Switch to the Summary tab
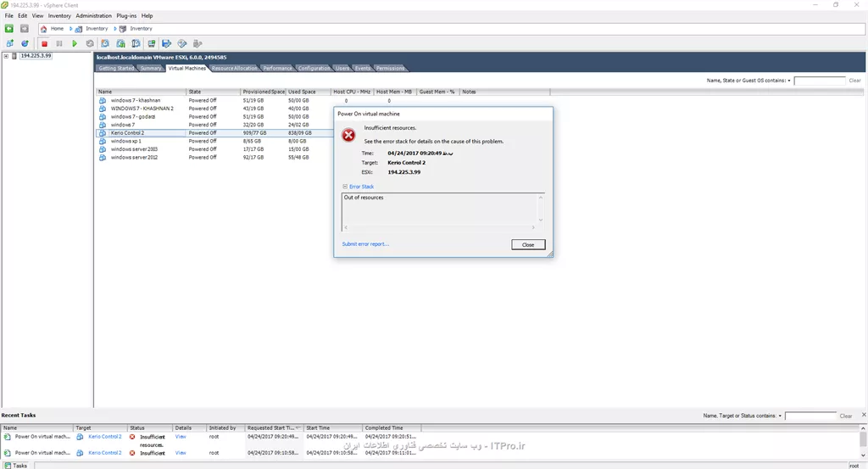 151,68
